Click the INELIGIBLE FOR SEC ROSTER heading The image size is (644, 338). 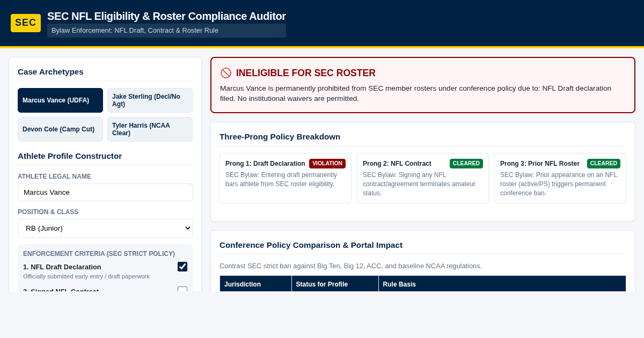pyautogui.click(x=306, y=73)
